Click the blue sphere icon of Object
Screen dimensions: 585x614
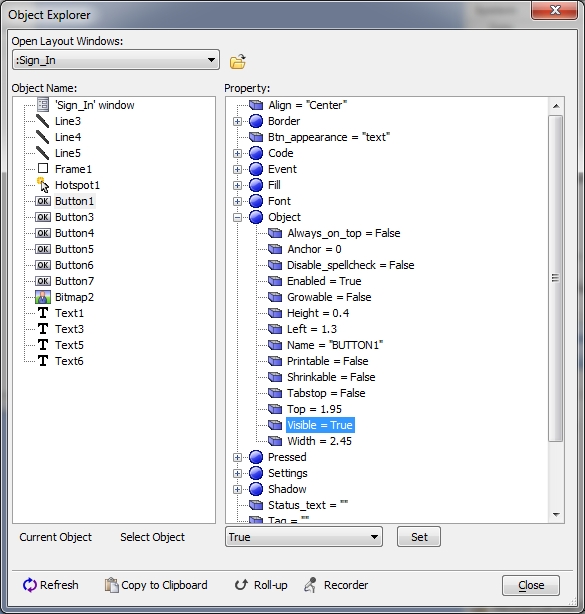[256, 217]
